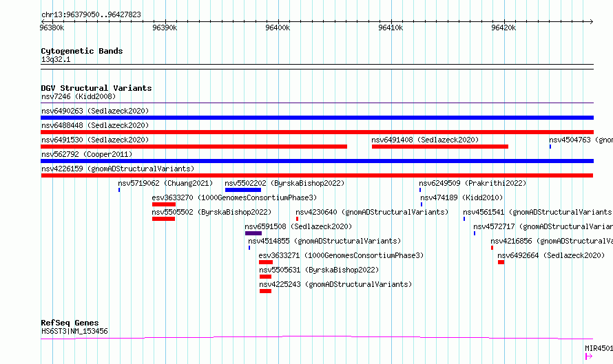Open the nsv4230640 gnomAD label
613x364 pixels.
(372, 212)
